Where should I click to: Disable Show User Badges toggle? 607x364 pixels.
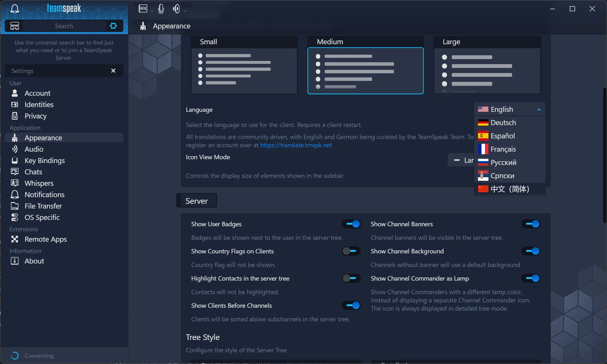[351, 224]
